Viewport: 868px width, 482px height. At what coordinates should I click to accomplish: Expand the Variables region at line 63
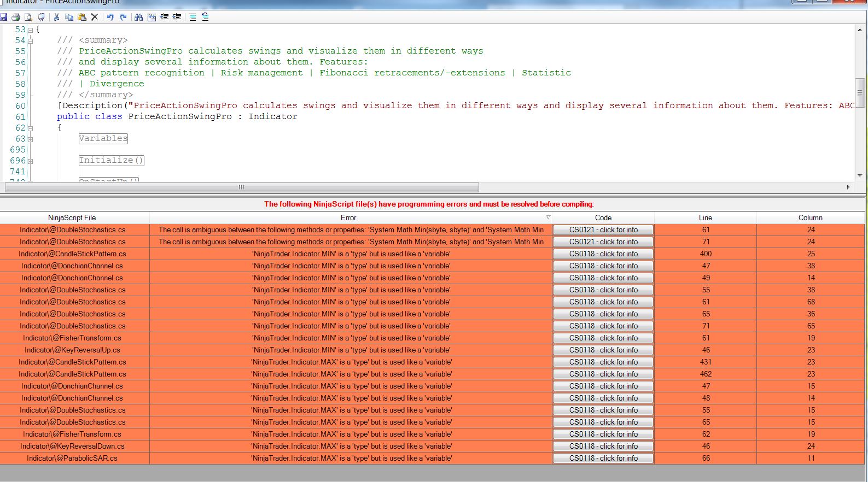30,139
